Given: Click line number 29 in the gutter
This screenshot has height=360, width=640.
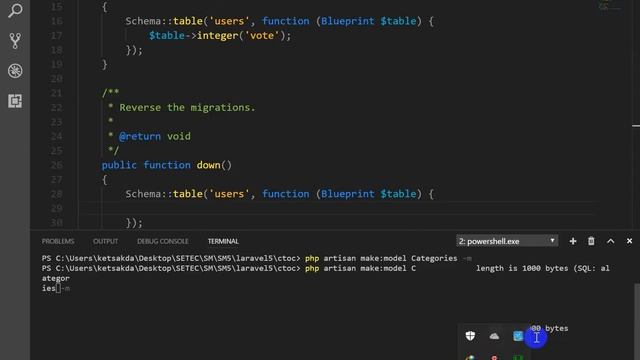Looking at the screenshot, I should click(57, 208).
